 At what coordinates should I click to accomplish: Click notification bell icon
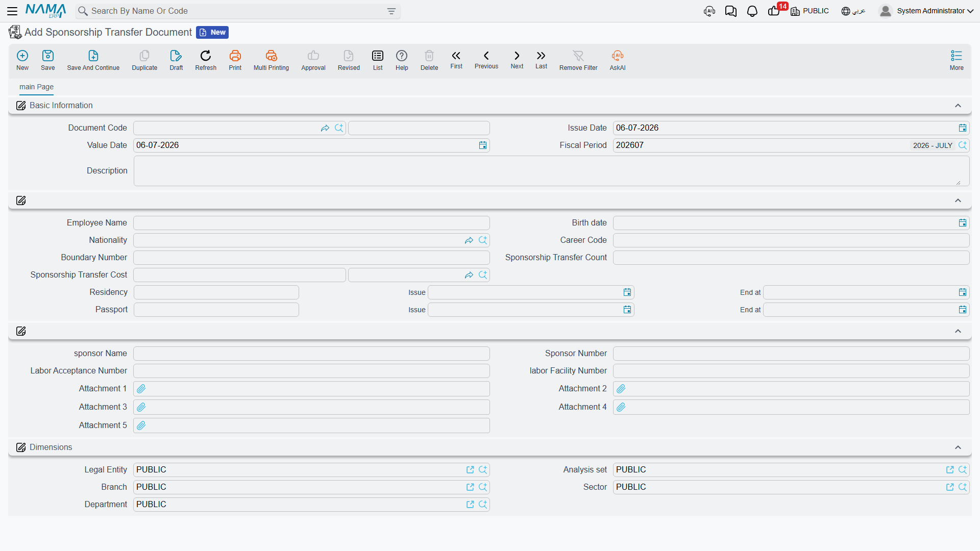coord(752,11)
